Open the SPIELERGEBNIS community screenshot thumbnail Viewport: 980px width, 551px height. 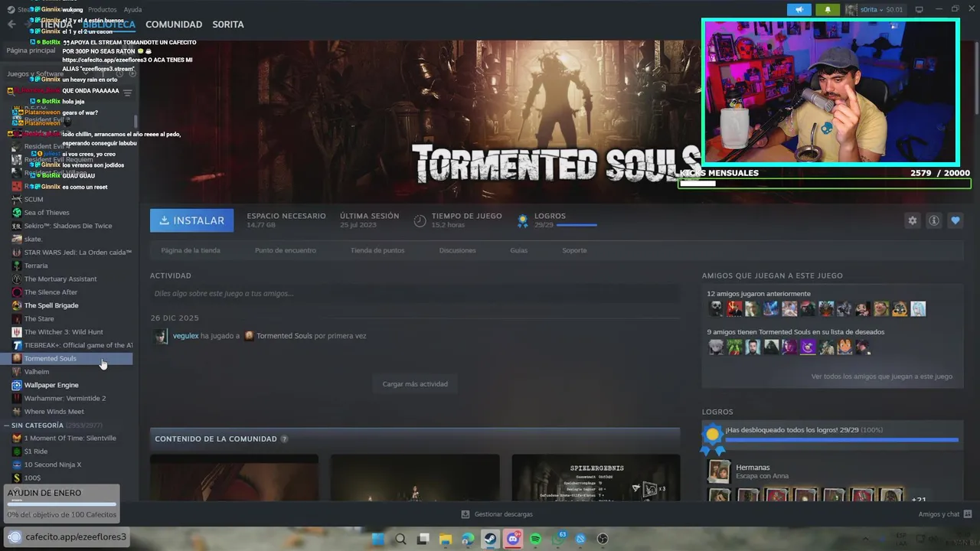click(x=596, y=478)
